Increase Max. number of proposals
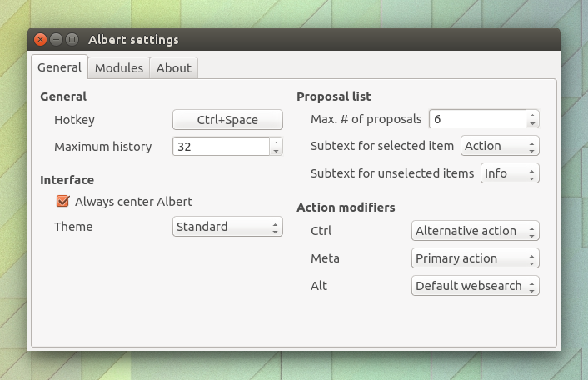 click(533, 114)
